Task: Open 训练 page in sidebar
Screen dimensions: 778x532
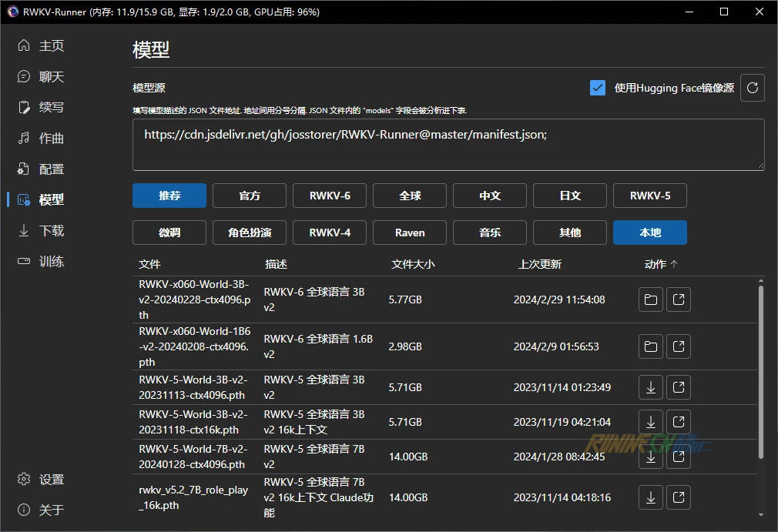Action: pyautogui.click(x=52, y=262)
